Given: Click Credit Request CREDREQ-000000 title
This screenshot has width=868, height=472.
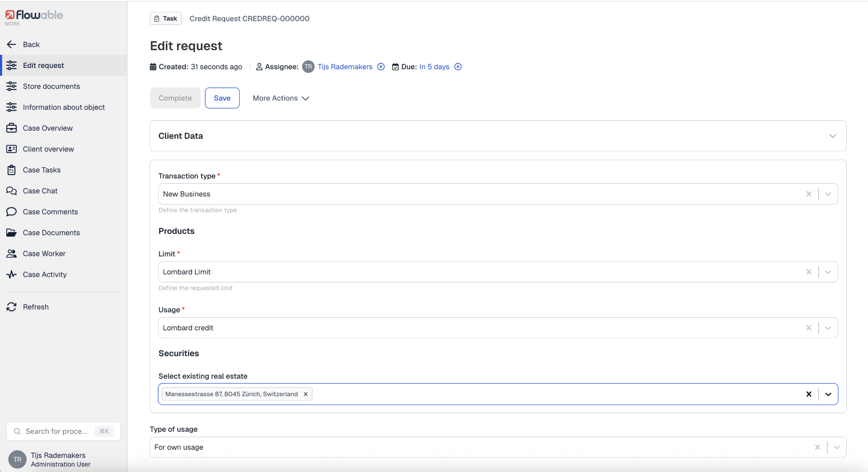Looking at the screenshot, I should [x=250, y=19].
